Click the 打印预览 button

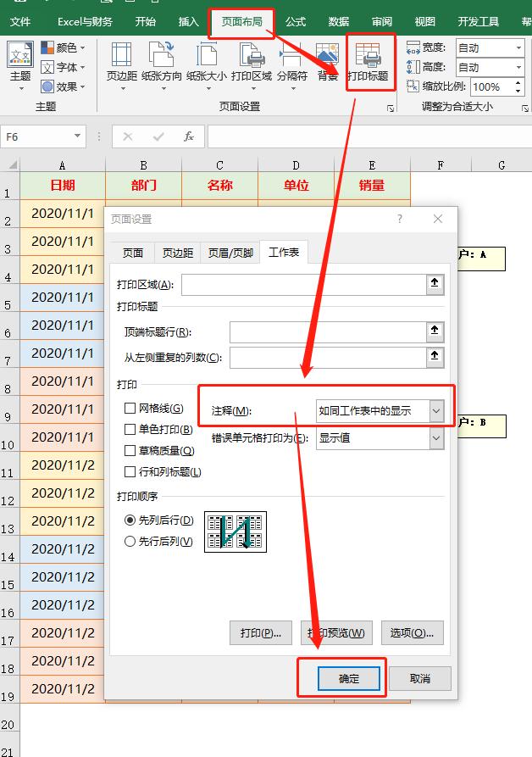(336, 633)
